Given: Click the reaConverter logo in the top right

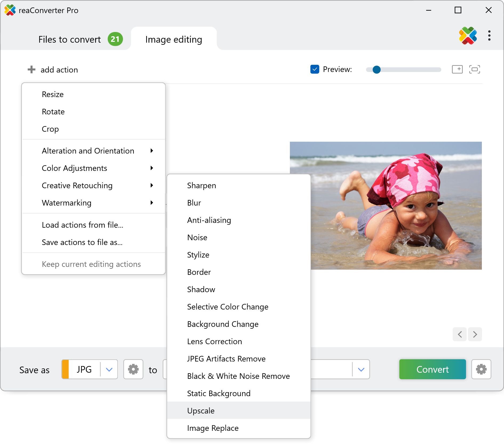Looking at the screenshot, I should (468, 36).
